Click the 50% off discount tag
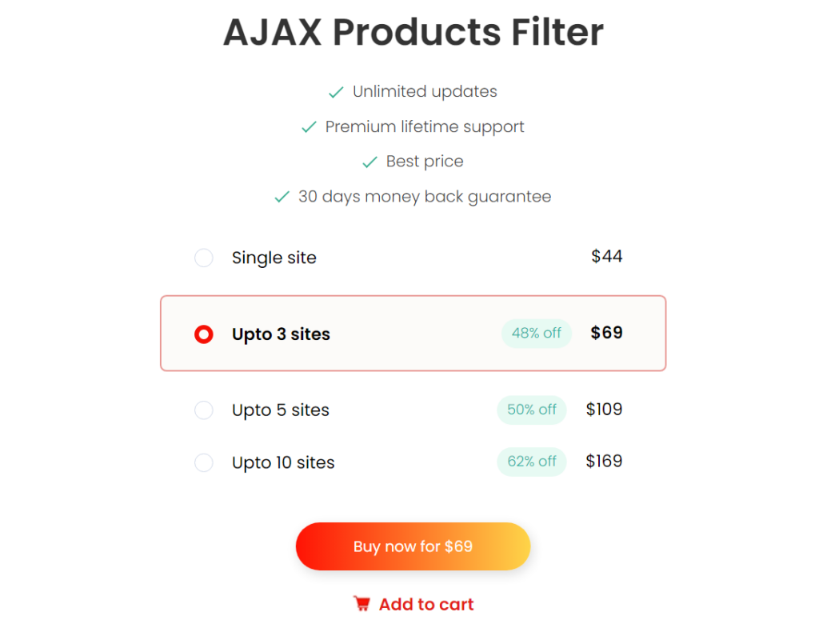Image resolution: width=819 pixels, height=644 pixels. [531, 410]
